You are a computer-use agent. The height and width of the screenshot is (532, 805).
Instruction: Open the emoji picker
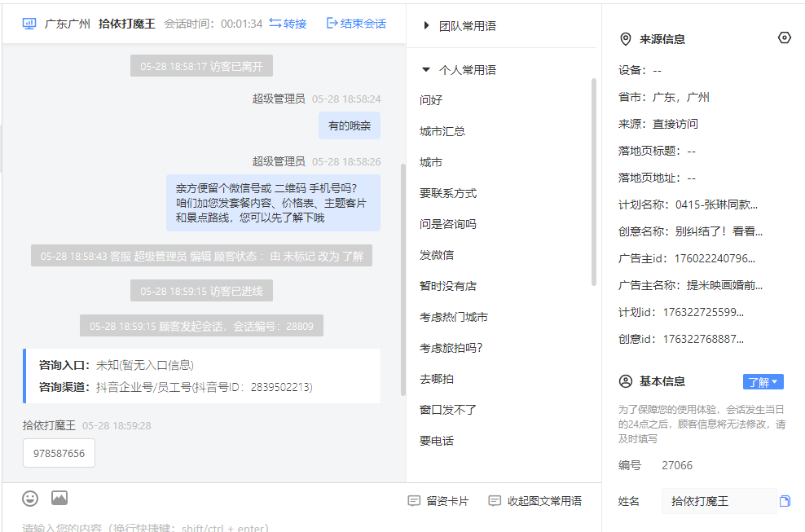pos(30,498)
